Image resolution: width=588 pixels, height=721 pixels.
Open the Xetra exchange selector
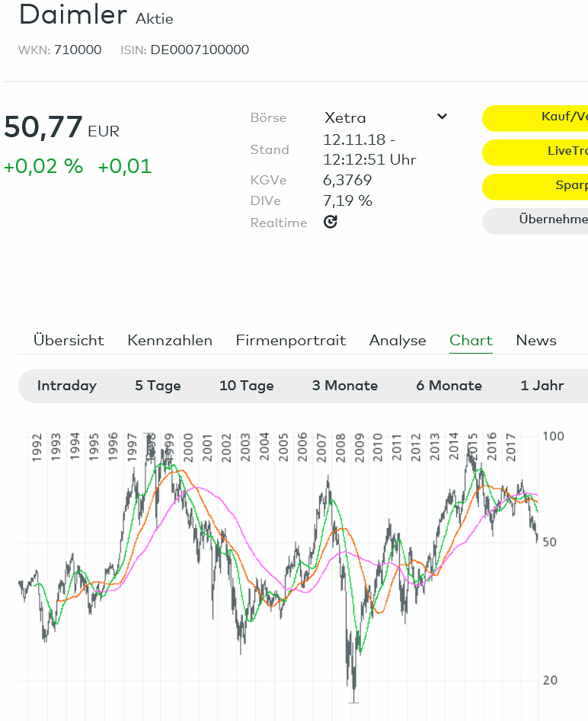click(358, 116)
